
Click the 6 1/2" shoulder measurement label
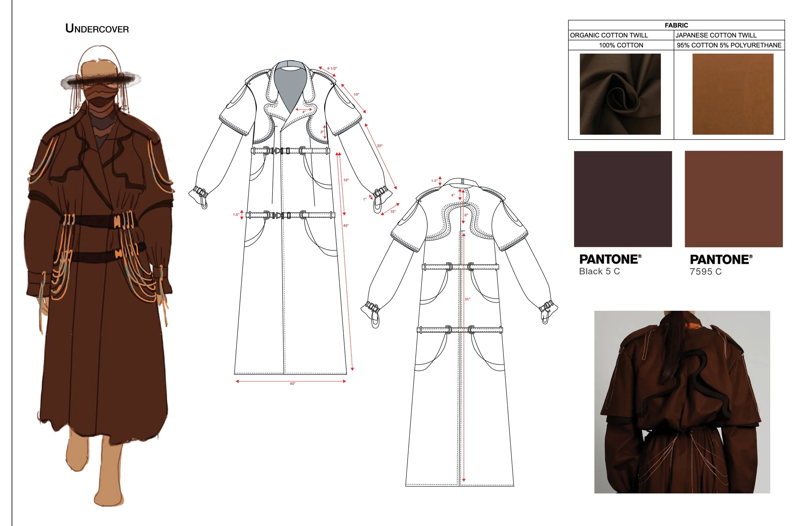pyautogui.click(x=332, y=69)
